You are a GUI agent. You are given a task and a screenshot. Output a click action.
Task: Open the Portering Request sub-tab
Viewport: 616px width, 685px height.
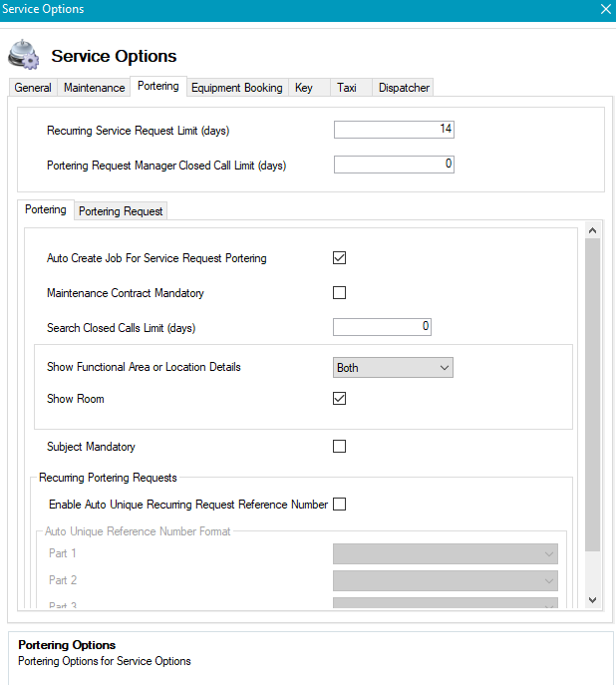coord(121,211)
